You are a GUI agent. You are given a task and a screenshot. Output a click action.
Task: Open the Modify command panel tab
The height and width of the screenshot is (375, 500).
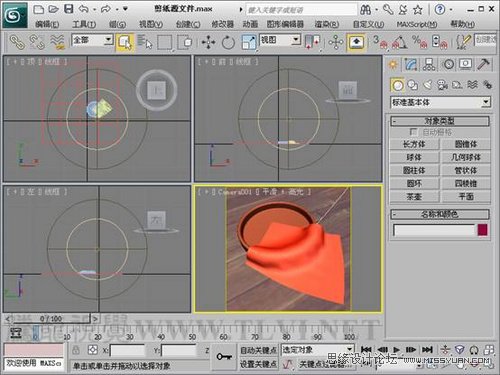pos(411,64)
